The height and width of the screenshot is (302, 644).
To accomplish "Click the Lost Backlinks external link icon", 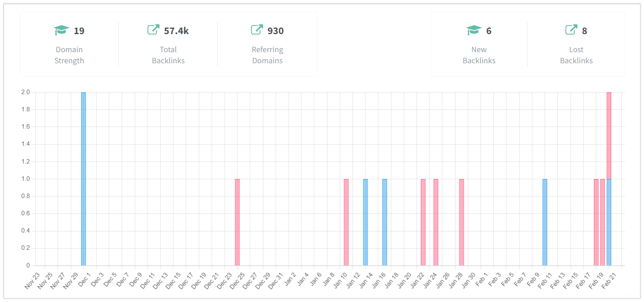I will point(571,30).
